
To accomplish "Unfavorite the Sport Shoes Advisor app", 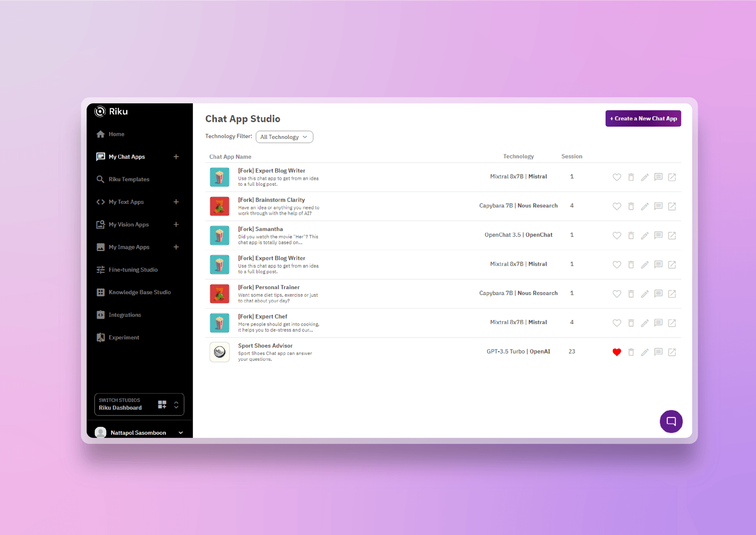I will click(x=617, y=352).
